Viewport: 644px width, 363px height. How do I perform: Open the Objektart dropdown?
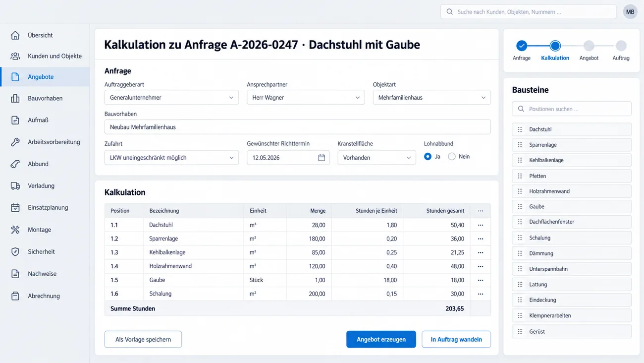pyautogui.click(x=431, y=98)
